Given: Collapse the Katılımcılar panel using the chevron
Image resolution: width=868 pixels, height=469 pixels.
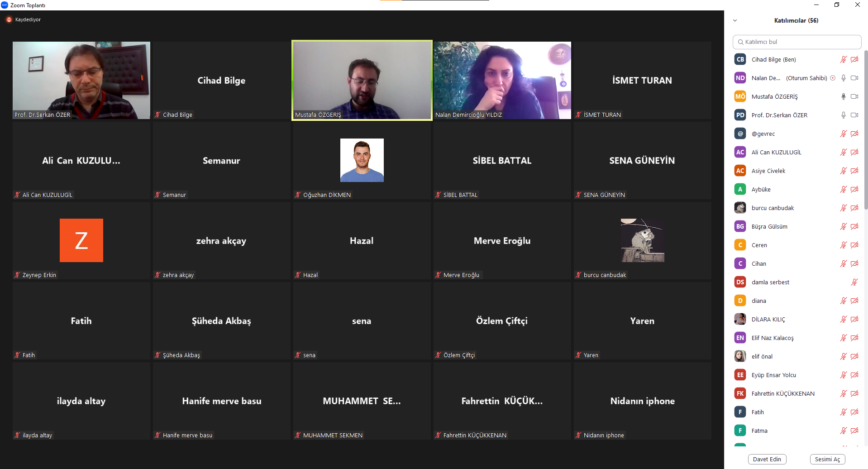Looking at the screenshot, I should pos(735,20).
